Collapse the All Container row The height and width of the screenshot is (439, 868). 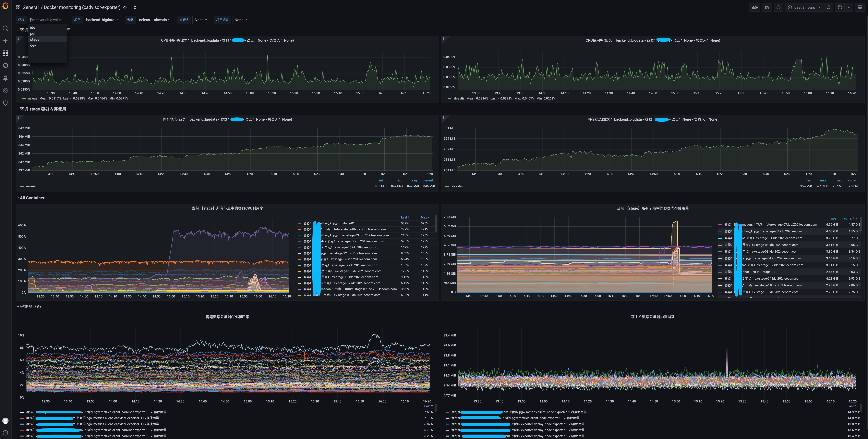pyautogui.click(x=31, y=198)
